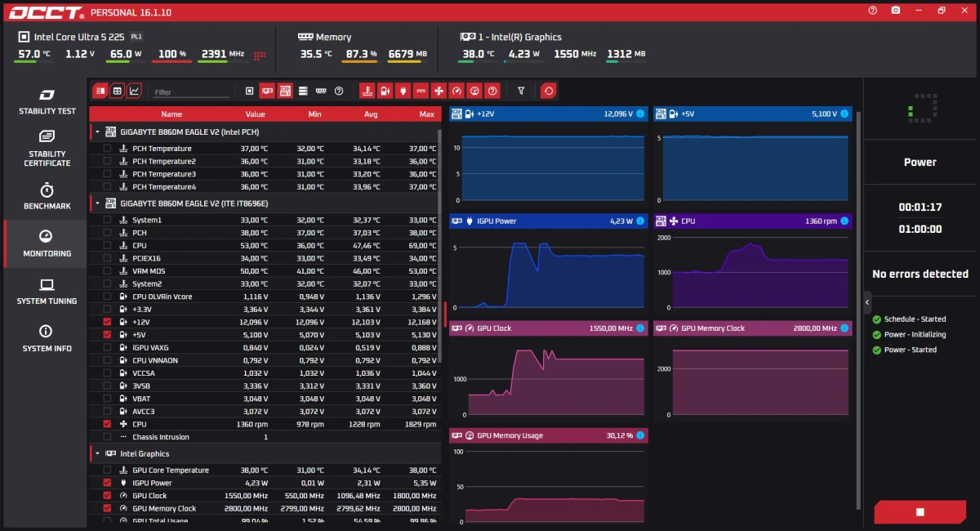Take a screenshot with camera icon
The height and width of the screenshot is (531, 980).
[x=896, y=10]
